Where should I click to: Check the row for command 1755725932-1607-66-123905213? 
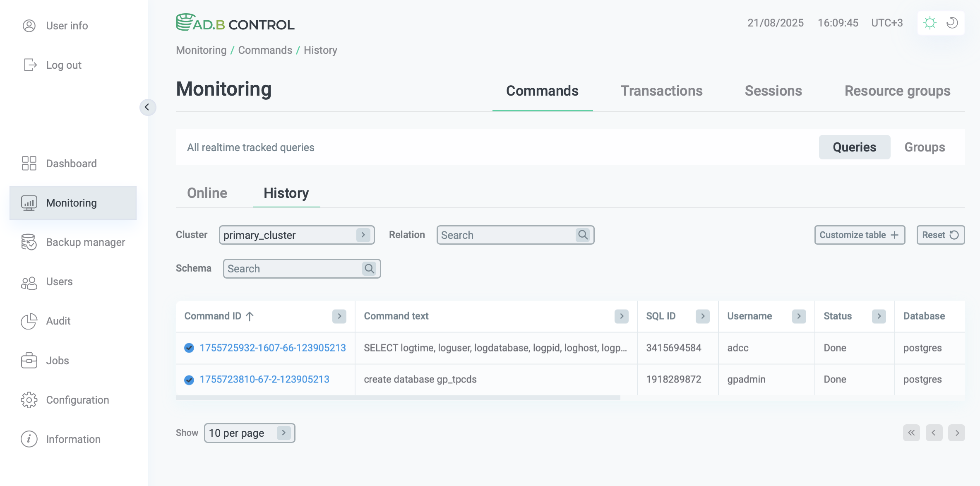tap(189, 348)
